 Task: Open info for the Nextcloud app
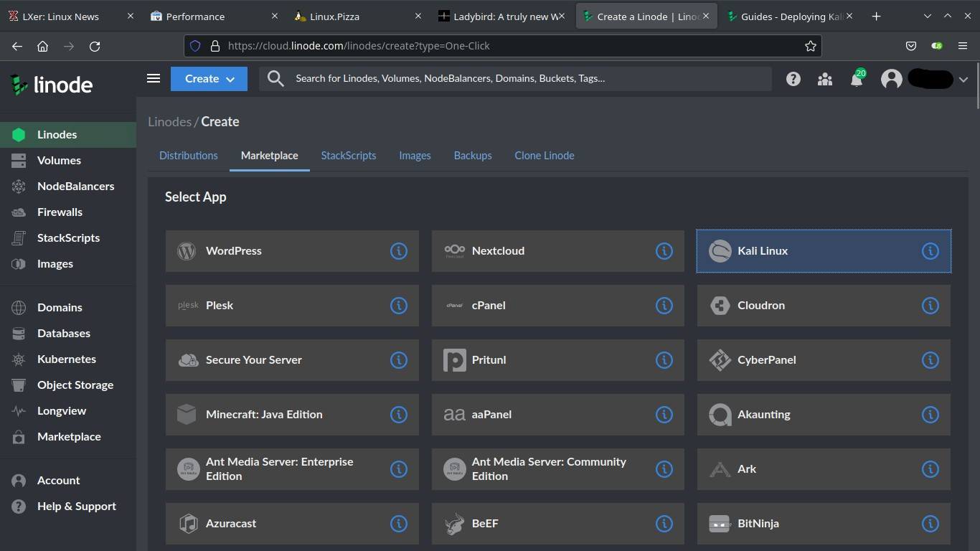tap(664, 251)
